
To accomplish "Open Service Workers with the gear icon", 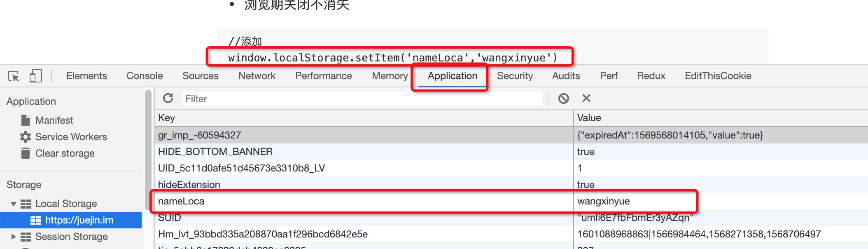I will (x=71, y=137).
